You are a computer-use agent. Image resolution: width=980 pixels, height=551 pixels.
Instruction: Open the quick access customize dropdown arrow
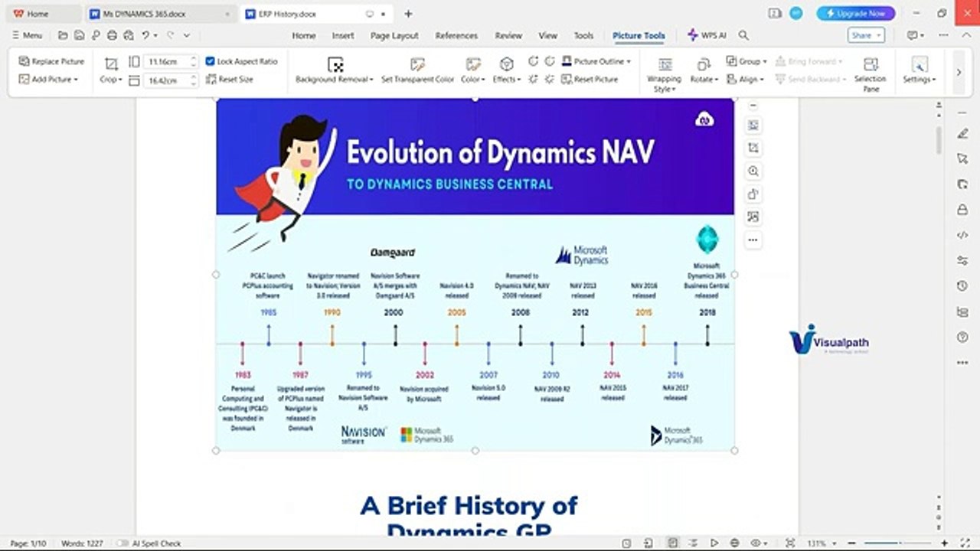coord(186,35)
